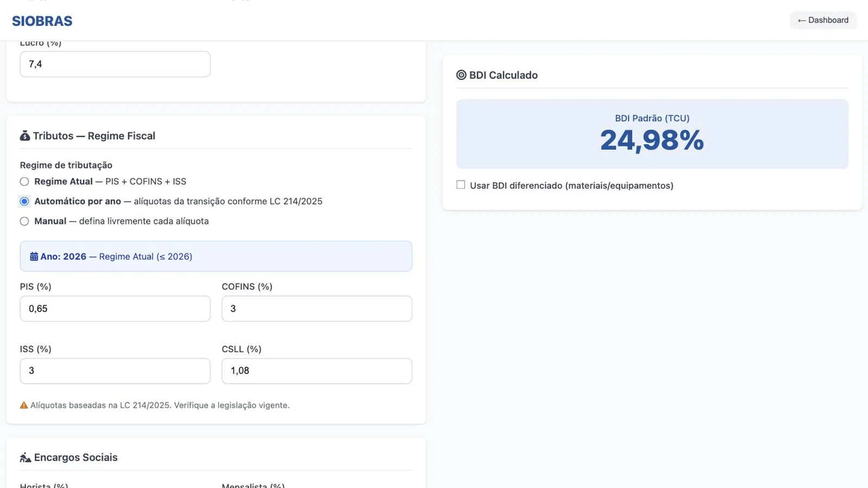
Task: Click the Regime de tributação label
Action: tap(66, 165)
